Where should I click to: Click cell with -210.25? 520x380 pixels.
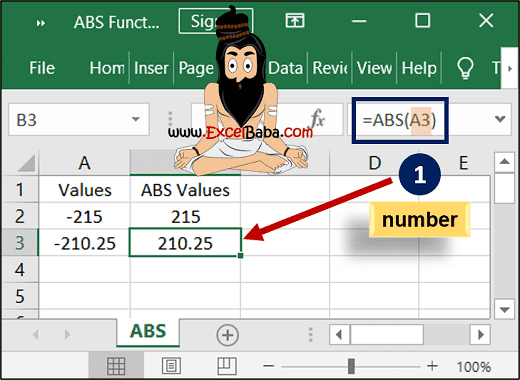click(x=85, y=243)
